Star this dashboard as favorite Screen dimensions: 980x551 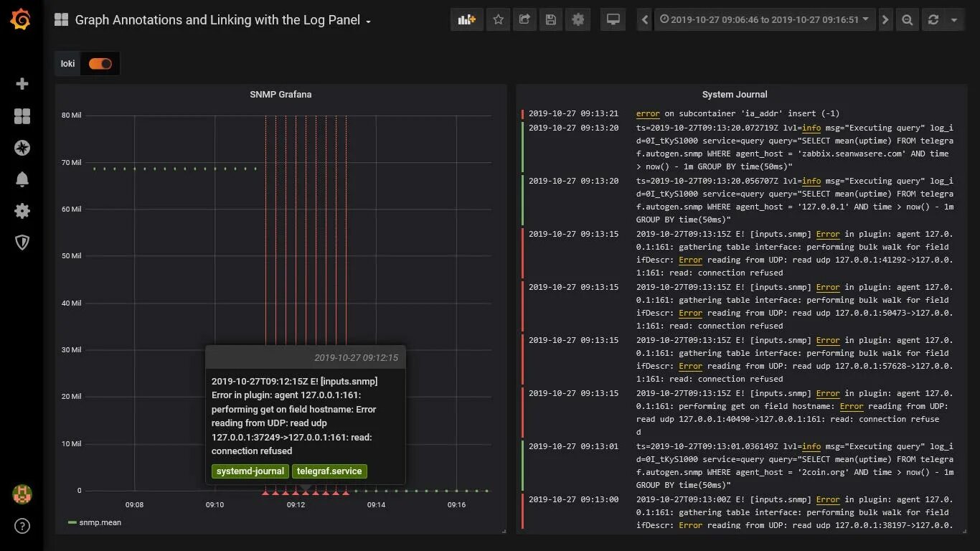click(x=498, y=20)
